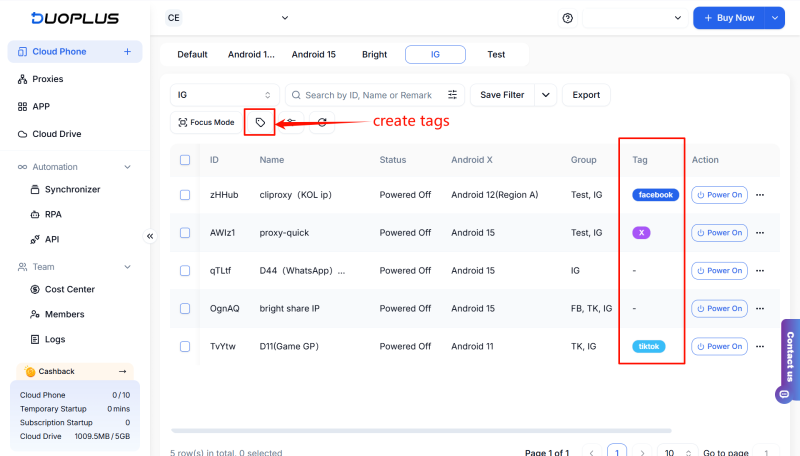Tick the checkbox for qTLtf row
The width and height of the screenshot is (800, 456).
(185, 270)
